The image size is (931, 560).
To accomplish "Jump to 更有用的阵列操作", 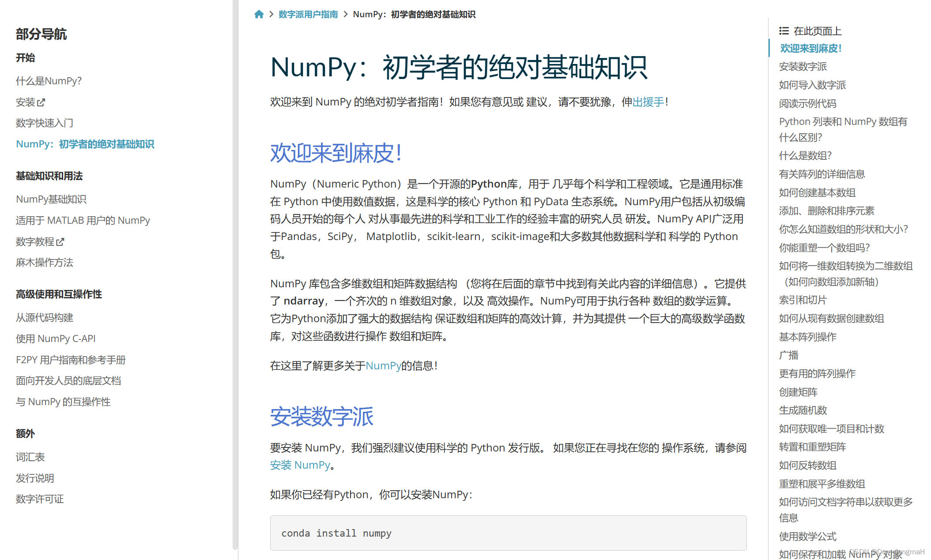I will [817, 373].
